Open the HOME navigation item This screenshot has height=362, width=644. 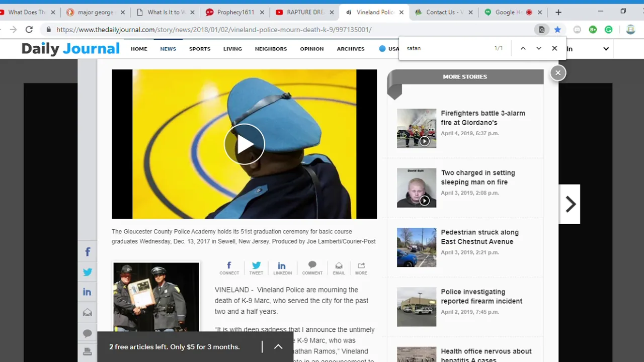coord(139,49)
